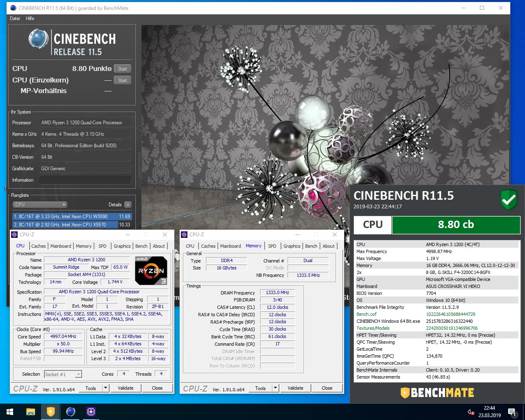Open the BenchMate shield taskbar icon
The image size is (525, 420).
pos(50,412)
